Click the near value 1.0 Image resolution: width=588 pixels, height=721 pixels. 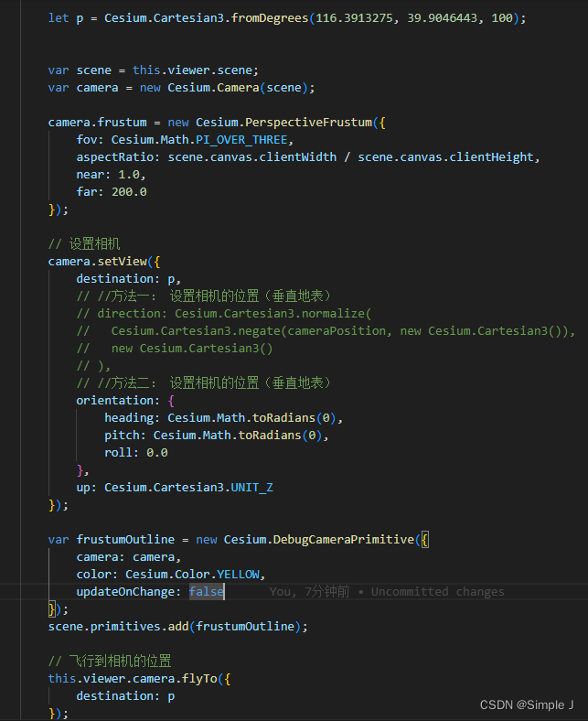129,175
